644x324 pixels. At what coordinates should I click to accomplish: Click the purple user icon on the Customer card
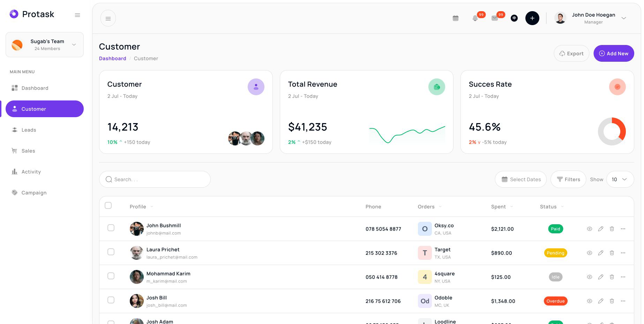pos(256,87)
